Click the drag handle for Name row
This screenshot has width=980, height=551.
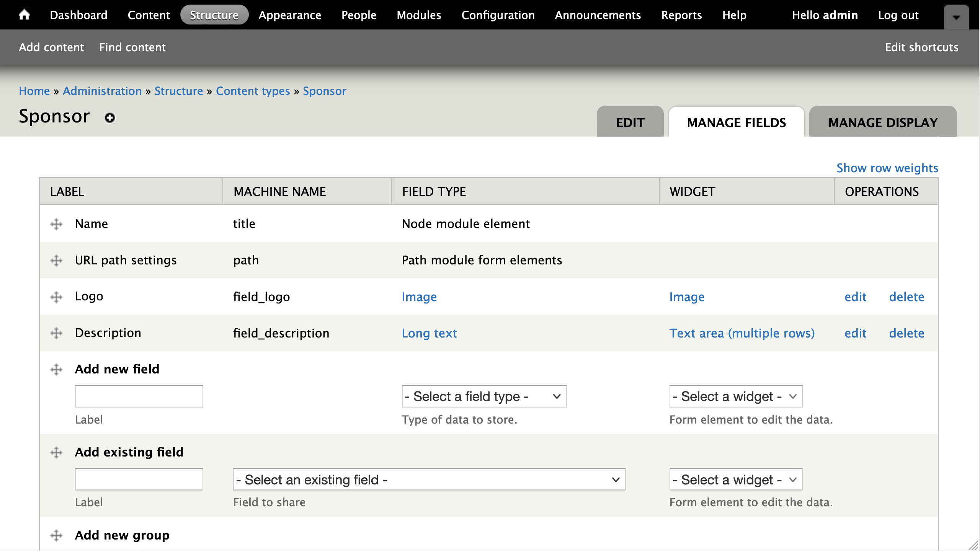pos(56,224)
